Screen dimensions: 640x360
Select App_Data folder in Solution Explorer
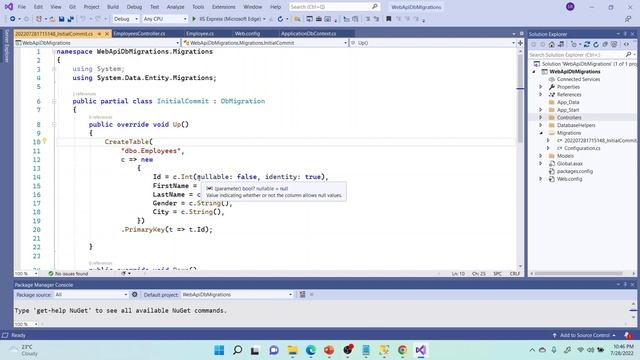click(568, 102)
